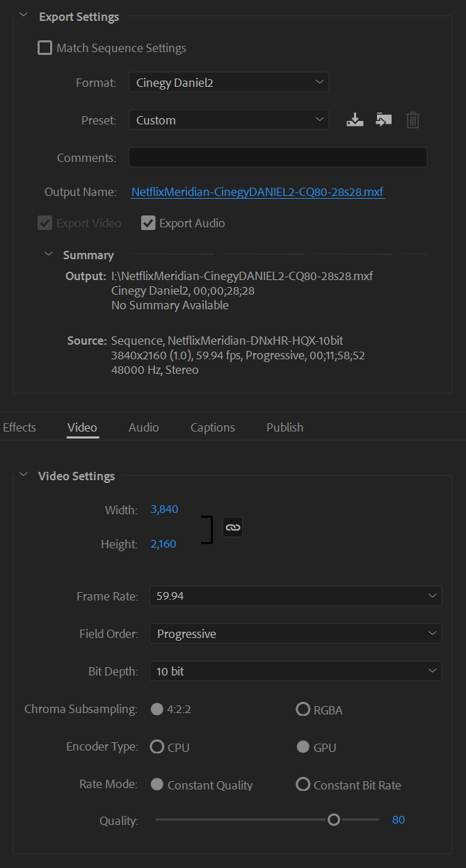
Task: Select RGBA chroma subsampling
Action: (303, 710)
